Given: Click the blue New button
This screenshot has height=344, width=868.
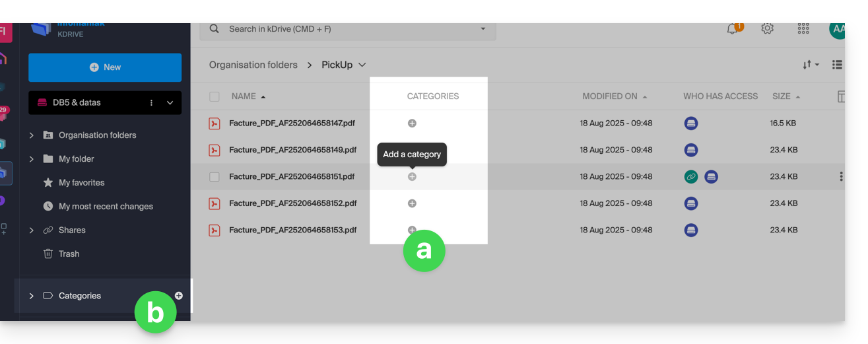Looking at the screenshot, I should [x=105, y=67].
